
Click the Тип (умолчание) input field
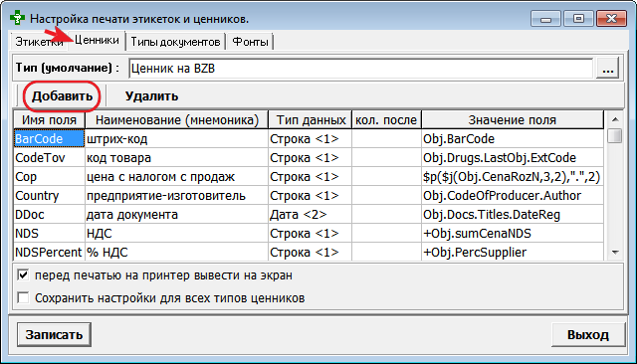click(361, 69)
